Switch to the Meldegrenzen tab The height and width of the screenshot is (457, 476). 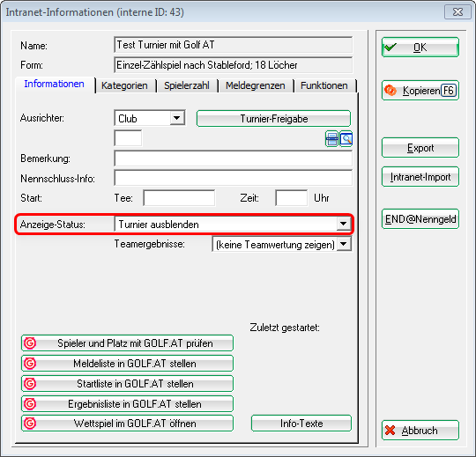[256, 85]
